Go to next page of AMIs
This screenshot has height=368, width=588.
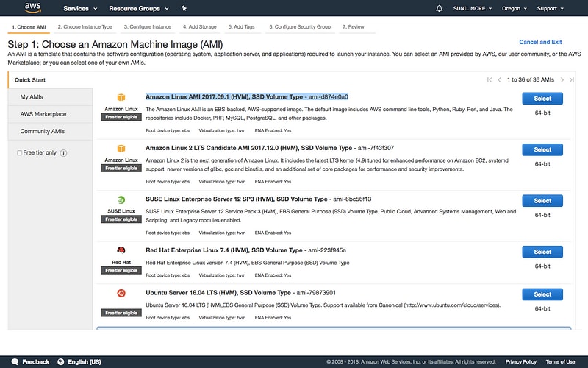562,80
